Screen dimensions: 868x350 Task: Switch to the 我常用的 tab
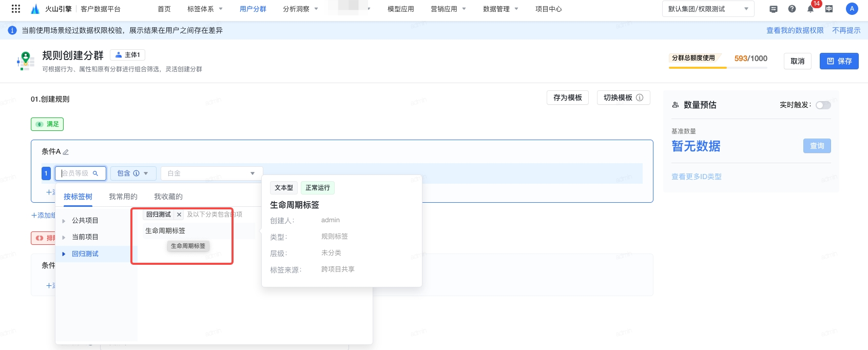[123, 197]
